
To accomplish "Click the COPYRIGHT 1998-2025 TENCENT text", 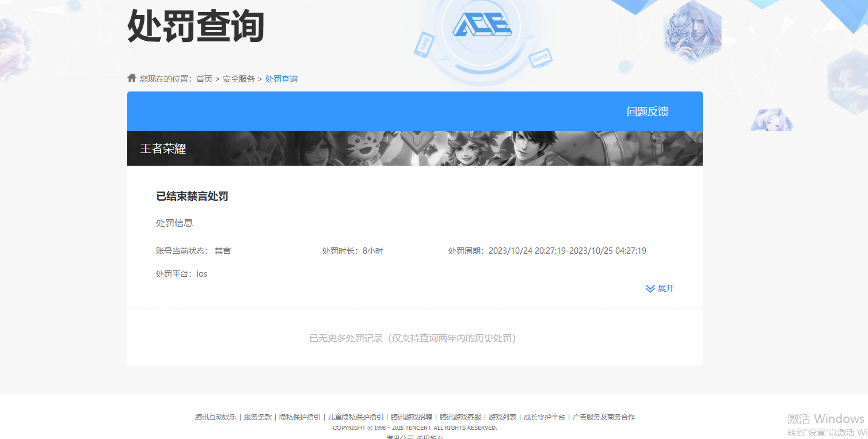I will 415,428.
